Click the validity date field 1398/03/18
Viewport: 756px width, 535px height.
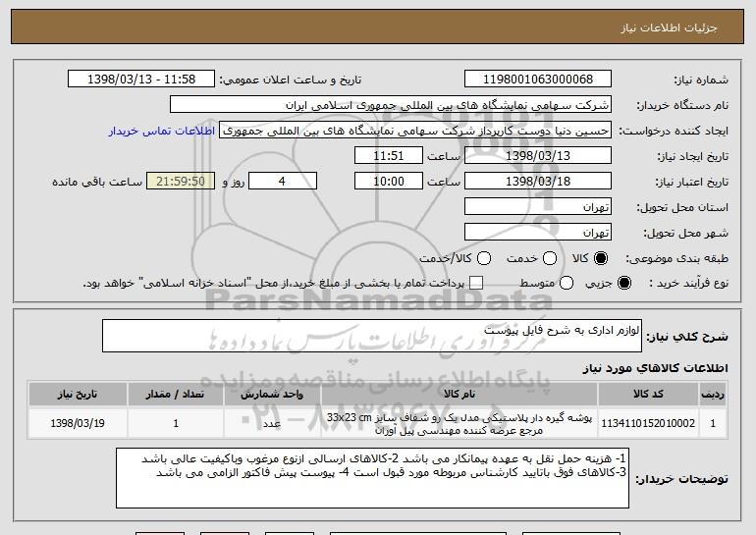pos(538,182)
